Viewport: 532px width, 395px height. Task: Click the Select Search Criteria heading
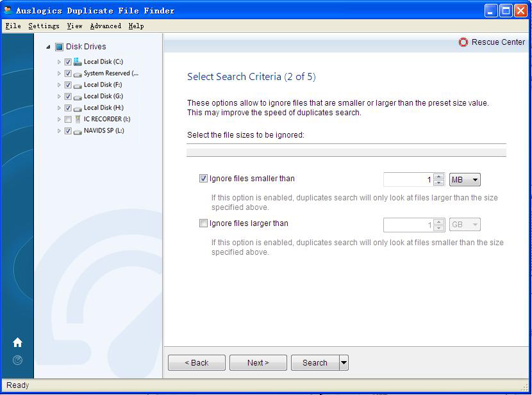[251, 77]
